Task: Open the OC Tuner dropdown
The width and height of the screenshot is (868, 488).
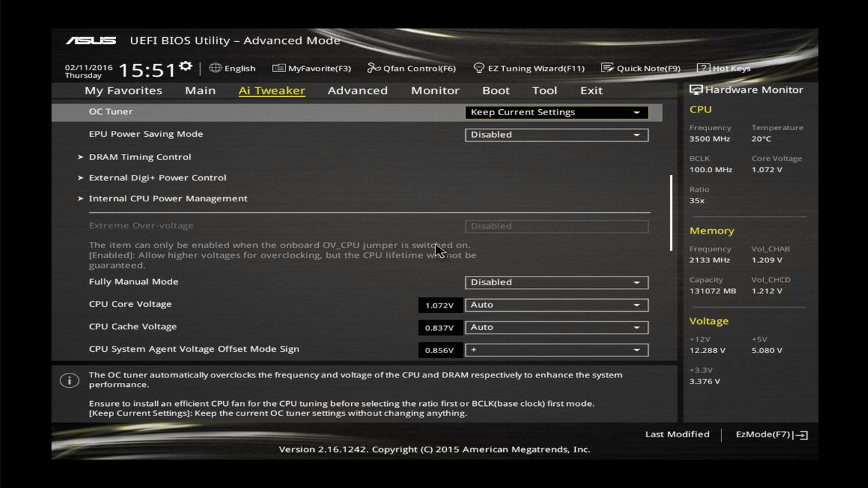Action: point(557,113)
